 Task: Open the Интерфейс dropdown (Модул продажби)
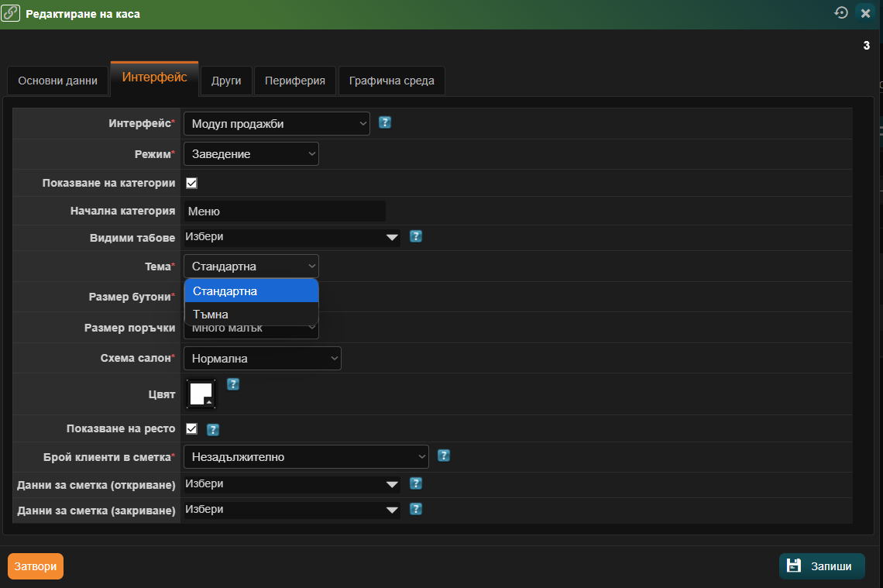[277, 124]
